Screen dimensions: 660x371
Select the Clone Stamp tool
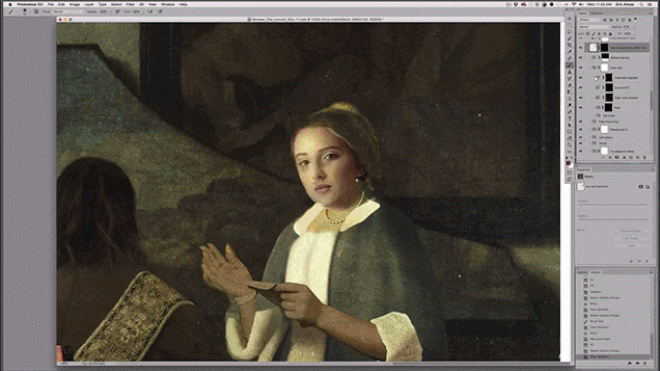click(570, 72)
